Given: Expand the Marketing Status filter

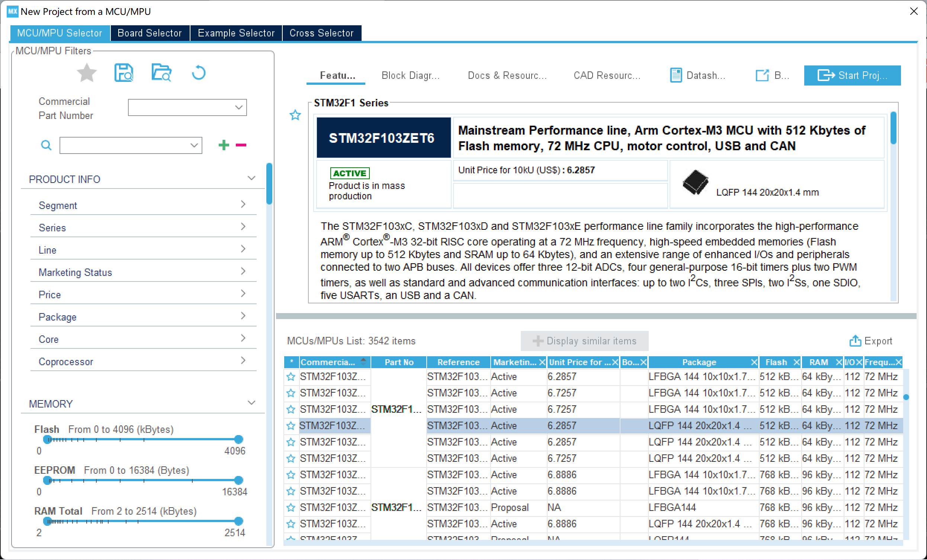Looking at the screenshot, I should point(243,271).
